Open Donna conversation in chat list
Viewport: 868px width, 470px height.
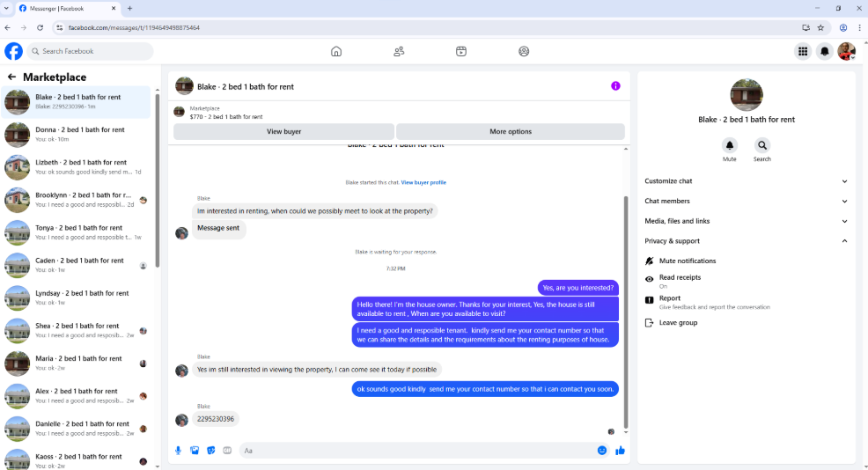pos(76,135)
